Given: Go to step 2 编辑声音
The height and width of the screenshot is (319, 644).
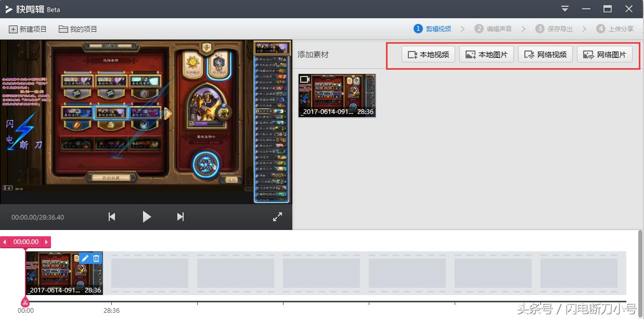Looking at the screenshot, I should 493,29.
